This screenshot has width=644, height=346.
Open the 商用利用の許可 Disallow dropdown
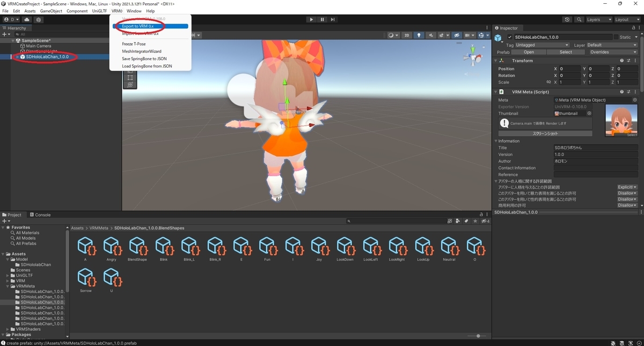(627, 205)
